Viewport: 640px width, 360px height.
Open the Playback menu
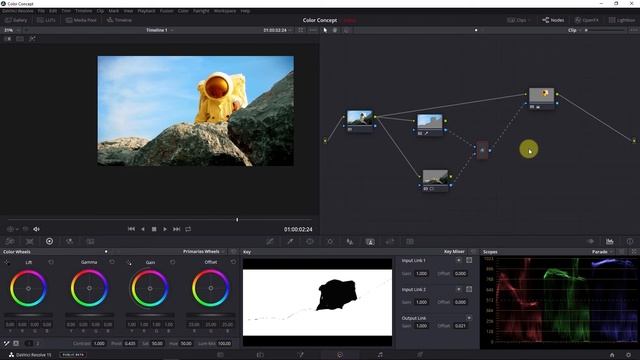[146, 11]
